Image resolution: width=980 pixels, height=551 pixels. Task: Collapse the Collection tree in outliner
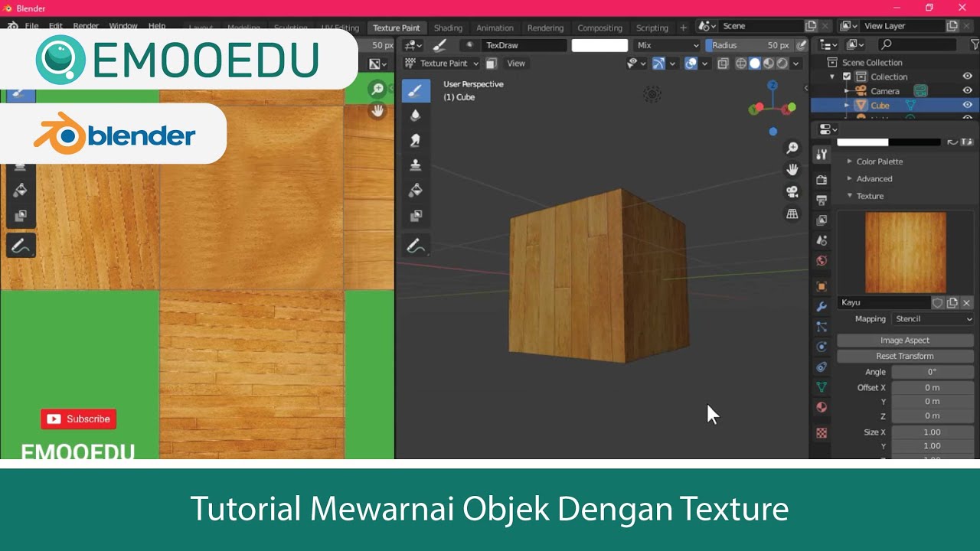pos(832,77)
